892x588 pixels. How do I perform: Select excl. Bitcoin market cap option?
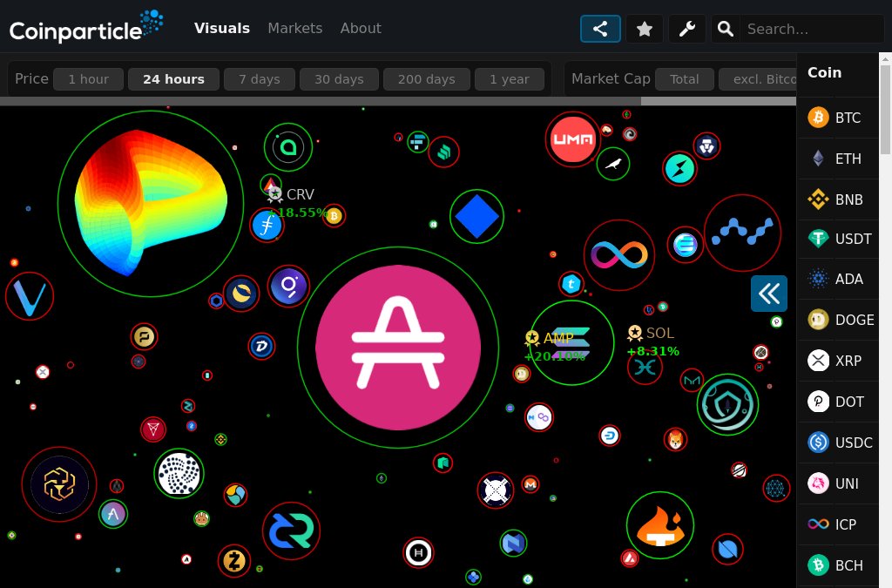pyautogui.click(x=758, y=79)
